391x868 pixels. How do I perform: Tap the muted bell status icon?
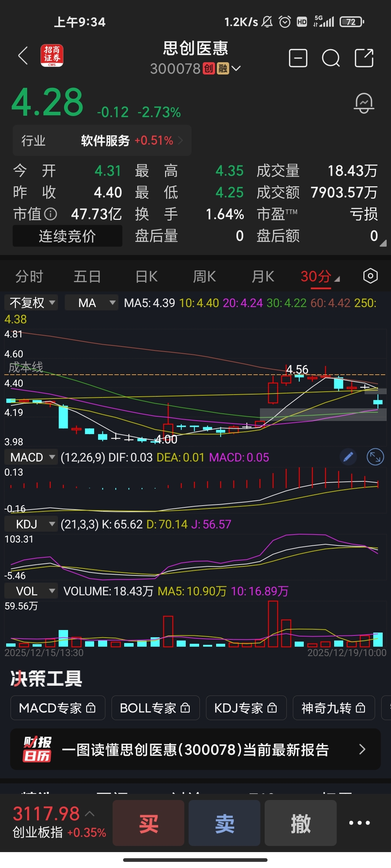(267, 22)
